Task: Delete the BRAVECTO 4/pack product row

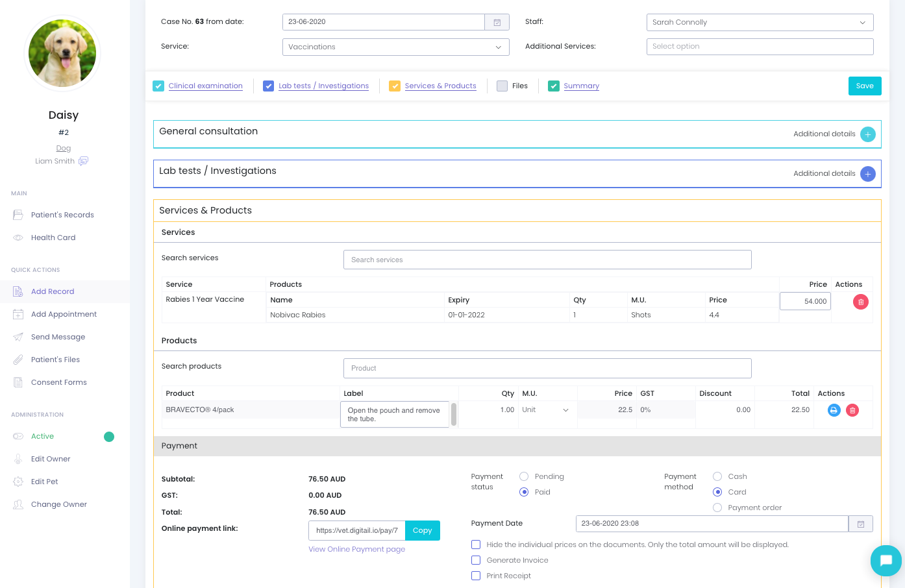Action: 852,410
